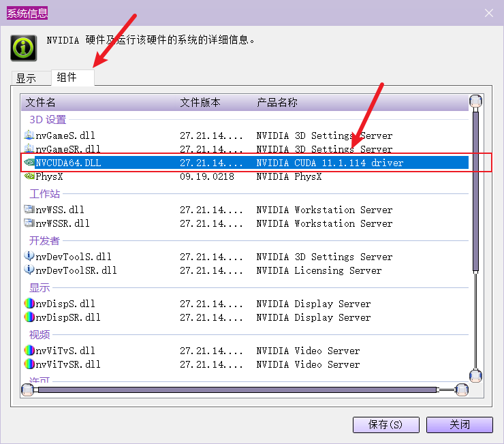
Task: Select the nvDevToolS.dll file name
Action: (x=74, y=257)
